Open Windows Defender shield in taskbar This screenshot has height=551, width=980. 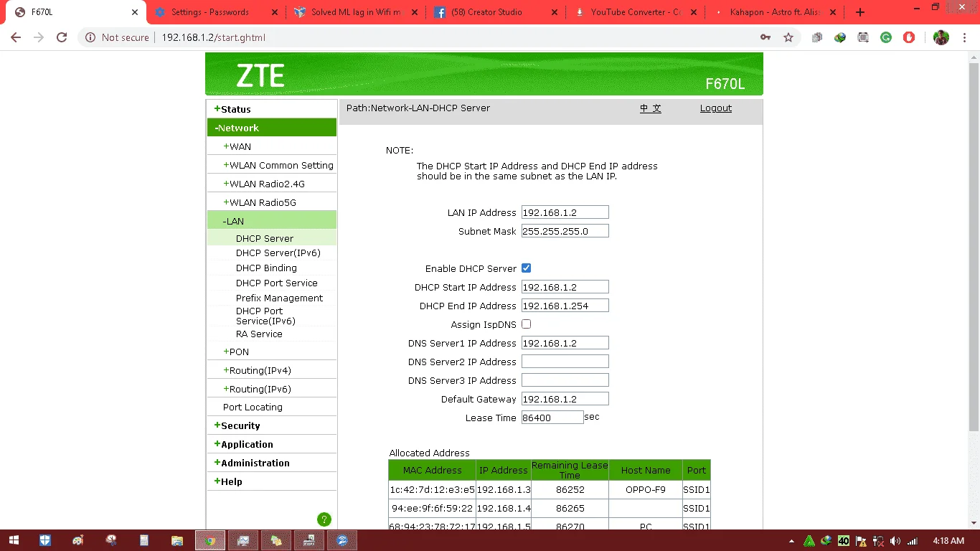tap(45, 540)
